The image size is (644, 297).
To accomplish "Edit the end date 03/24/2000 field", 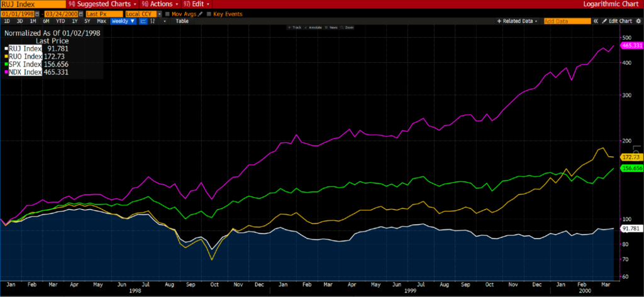I will click(x=61, y=14).
